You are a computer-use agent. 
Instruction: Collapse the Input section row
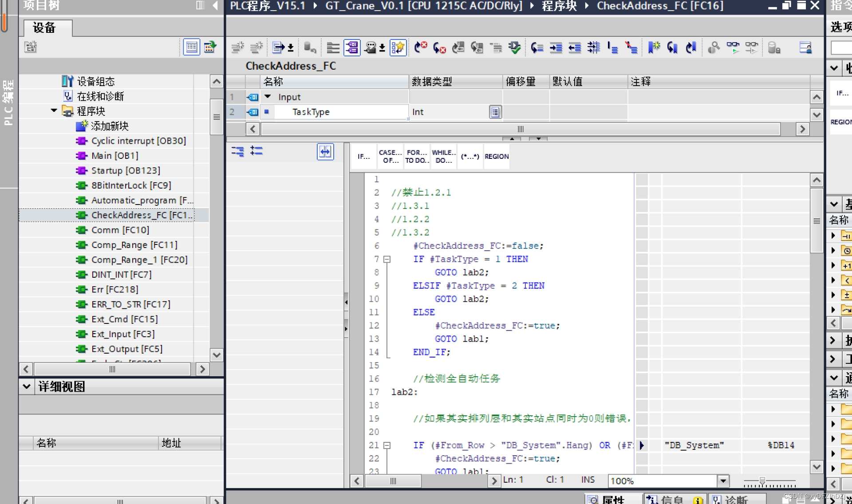point(268,96)
